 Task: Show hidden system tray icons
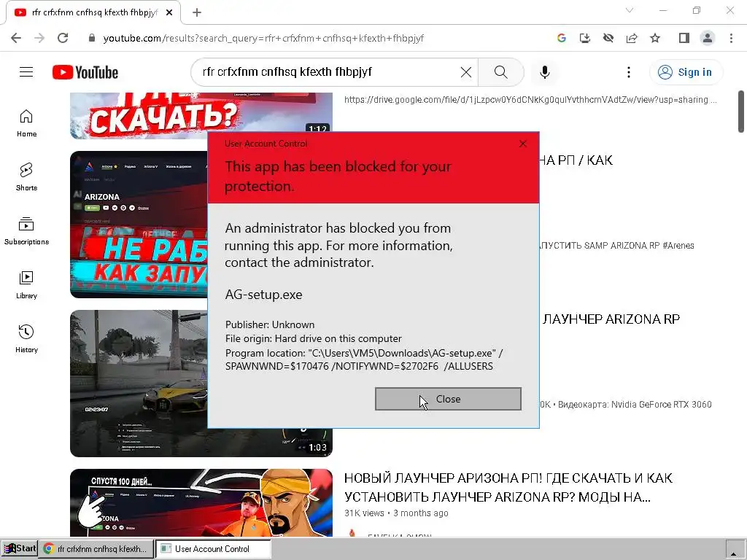point(735,550)
